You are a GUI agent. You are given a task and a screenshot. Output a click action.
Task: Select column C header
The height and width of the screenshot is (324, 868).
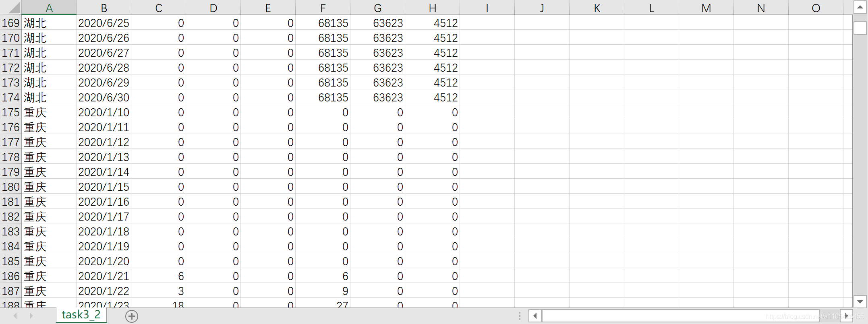click(x=159, y=8)
